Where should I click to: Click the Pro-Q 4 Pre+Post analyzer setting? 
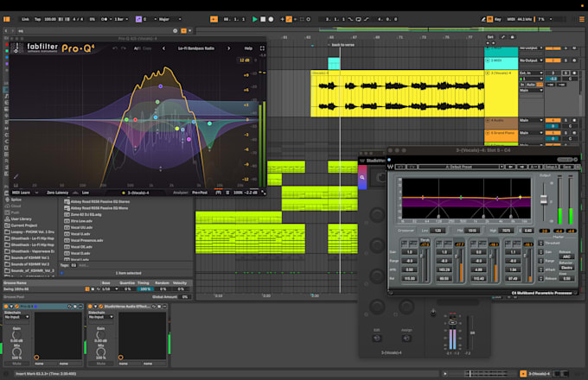point(200,193)
